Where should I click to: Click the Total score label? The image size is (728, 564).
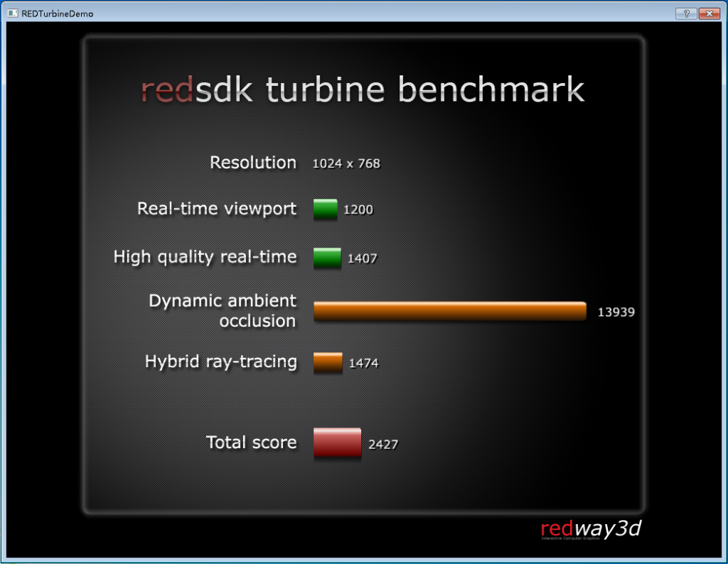pyautogui.click(x=251, y=443)
